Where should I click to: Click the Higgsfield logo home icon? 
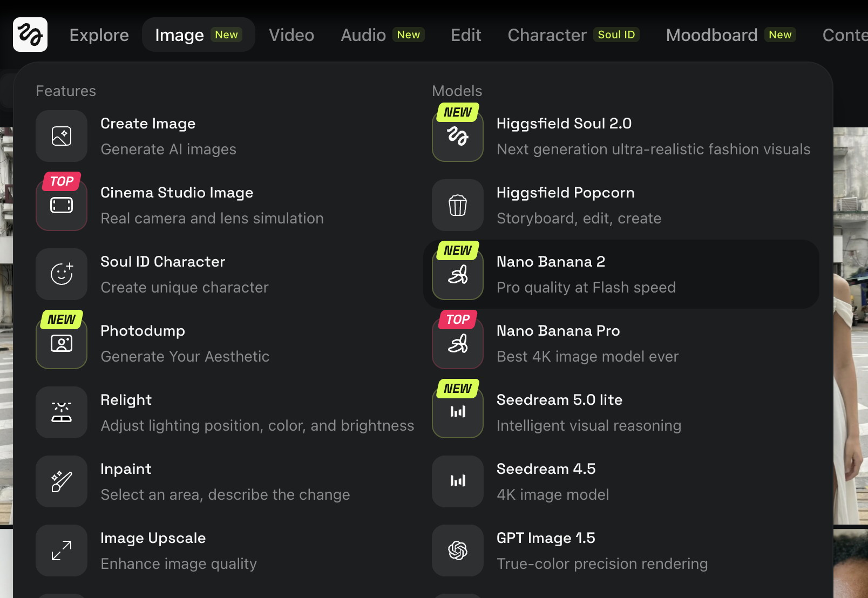[30, 35]
